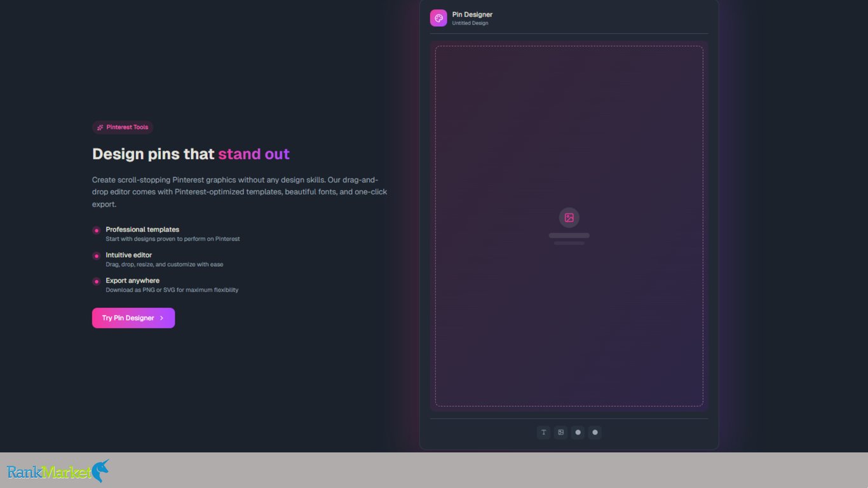The height and width of the screenshot is (488, 868).
Task: Click the Export anywhere feature title
Action: [132, 280]
